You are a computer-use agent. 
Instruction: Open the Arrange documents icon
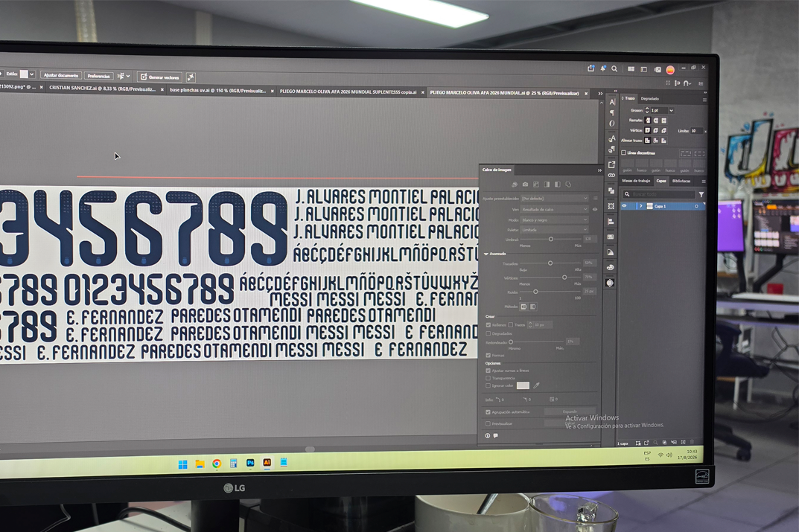click(631, 69)
